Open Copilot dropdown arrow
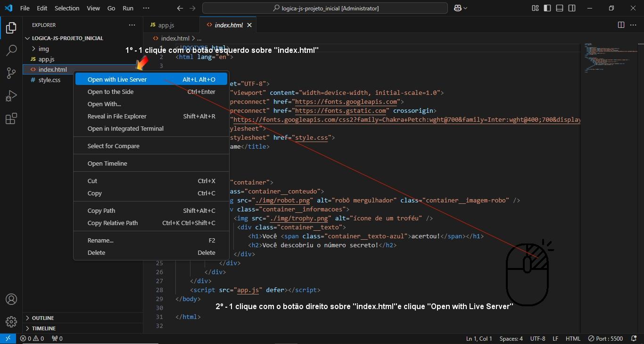The width and height of the screenshot is (644, 344). 466,8
